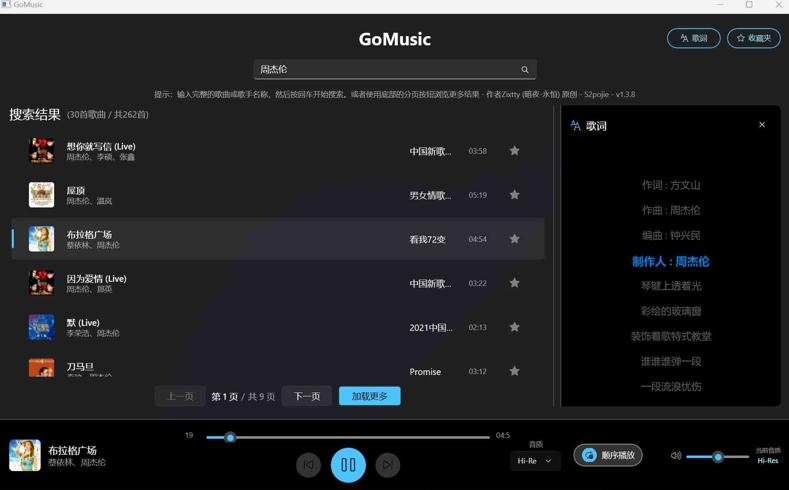The width and height of the screenshot is (789, 490).
Task: Click lyric line 彩绘的玻璃窗
Action: 671,311
